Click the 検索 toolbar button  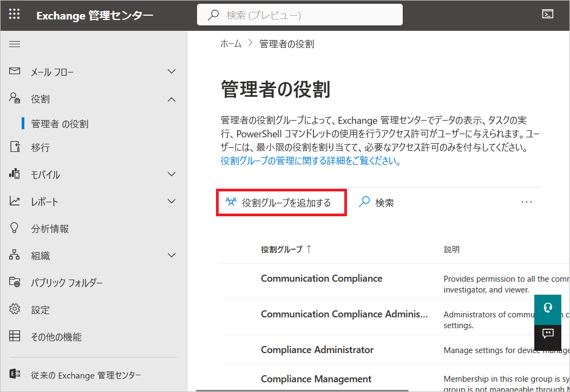[x=376, y=203]
